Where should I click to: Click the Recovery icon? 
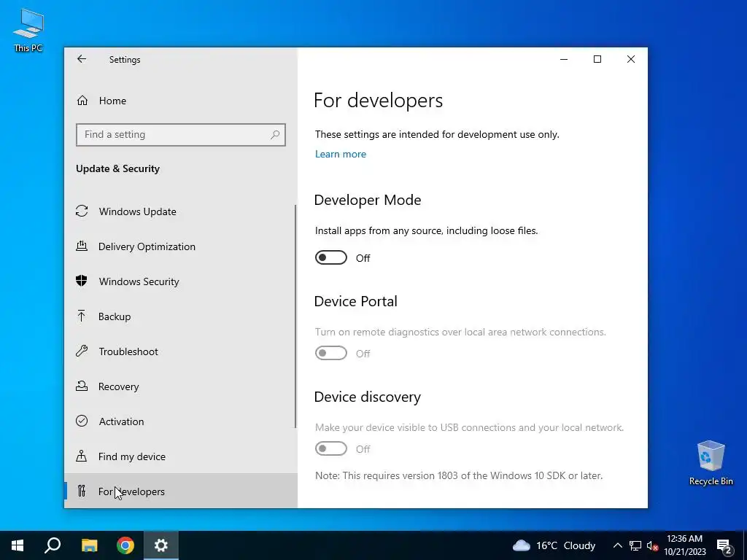pos(82,386)
